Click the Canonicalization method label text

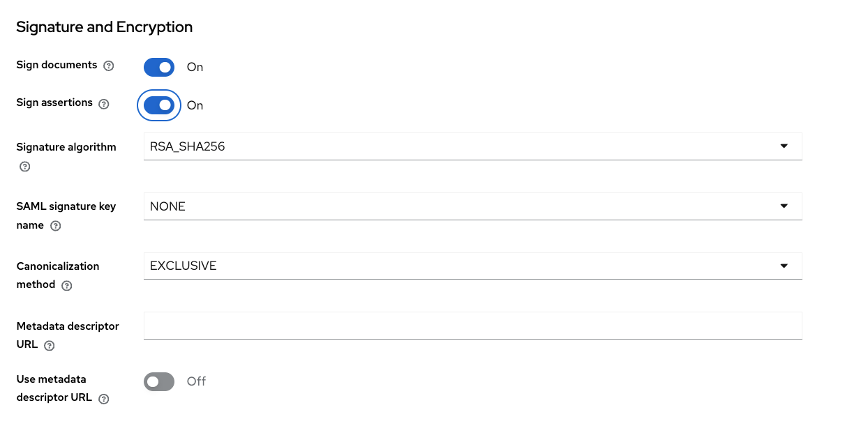[x=58, y=266]
